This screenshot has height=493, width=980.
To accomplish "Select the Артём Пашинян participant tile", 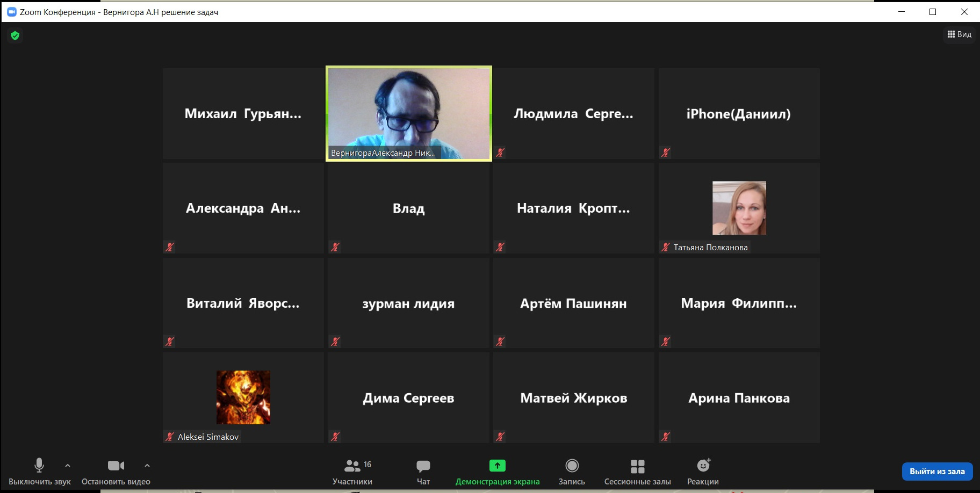I will [573, 303].
